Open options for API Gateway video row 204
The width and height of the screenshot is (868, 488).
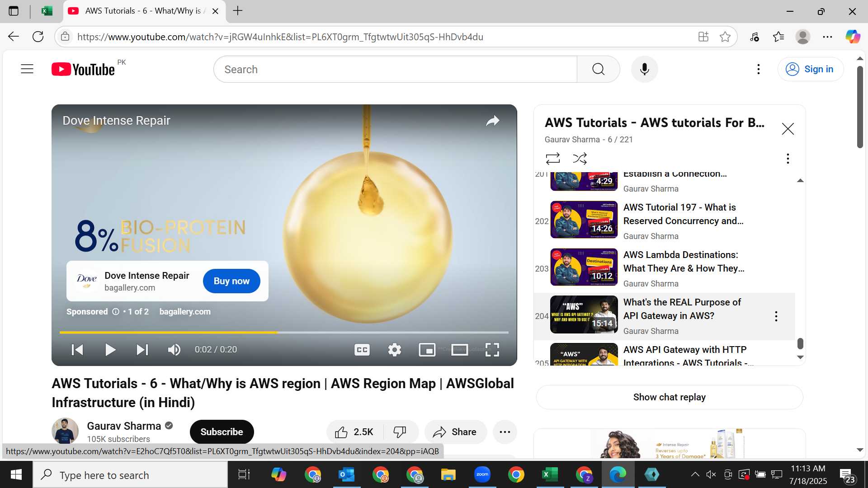(x=776, y=316)
